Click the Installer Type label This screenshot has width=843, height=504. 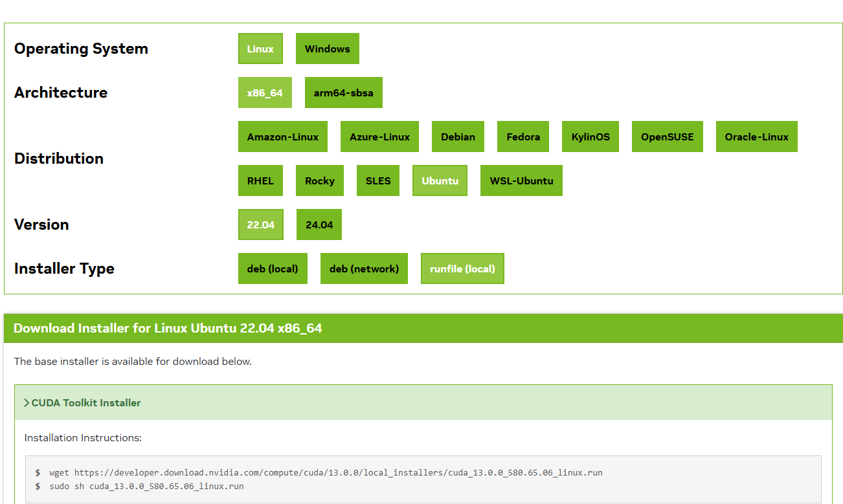click(64, 269)
